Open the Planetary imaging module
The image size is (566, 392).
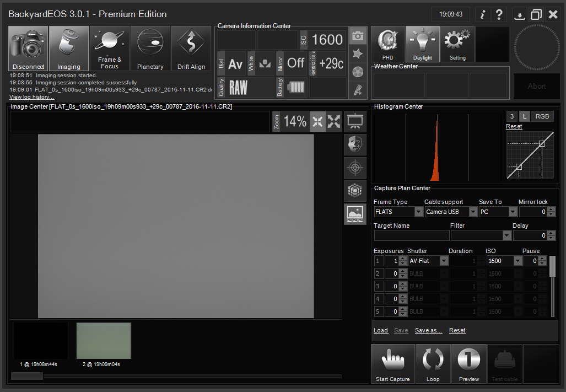pyautogui.click(x=150, y=48)
